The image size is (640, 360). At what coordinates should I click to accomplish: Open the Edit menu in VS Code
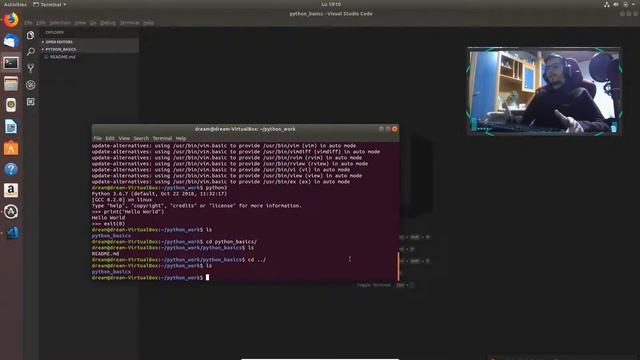[41, 23]
